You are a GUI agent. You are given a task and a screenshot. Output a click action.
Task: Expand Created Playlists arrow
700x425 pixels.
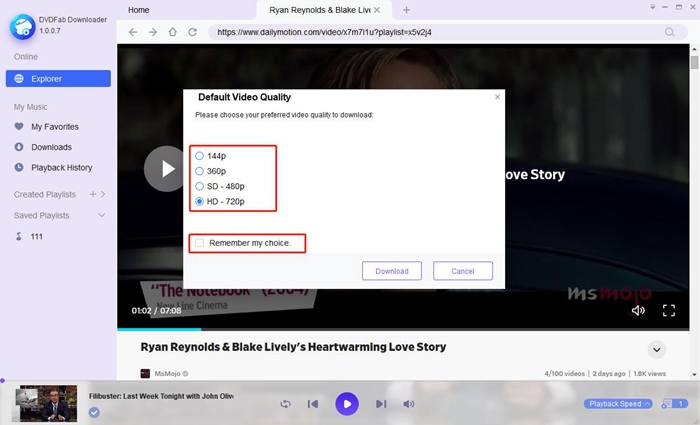click(x=103, y=194)
